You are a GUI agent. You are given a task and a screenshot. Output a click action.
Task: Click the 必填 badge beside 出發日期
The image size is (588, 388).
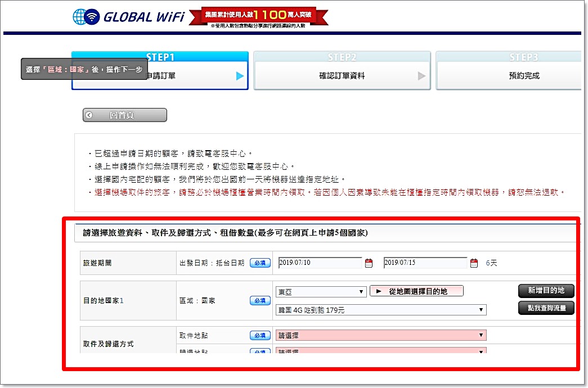[261, 263]
